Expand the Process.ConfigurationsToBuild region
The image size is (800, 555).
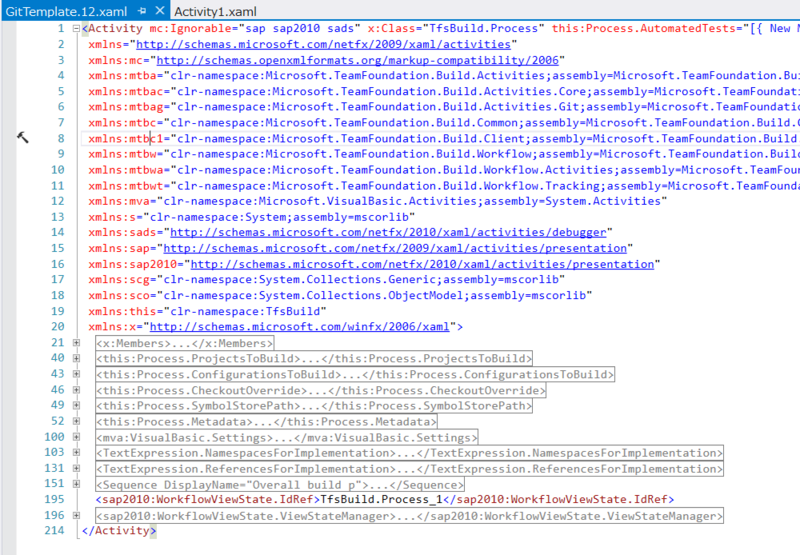[x=76, y=374]
